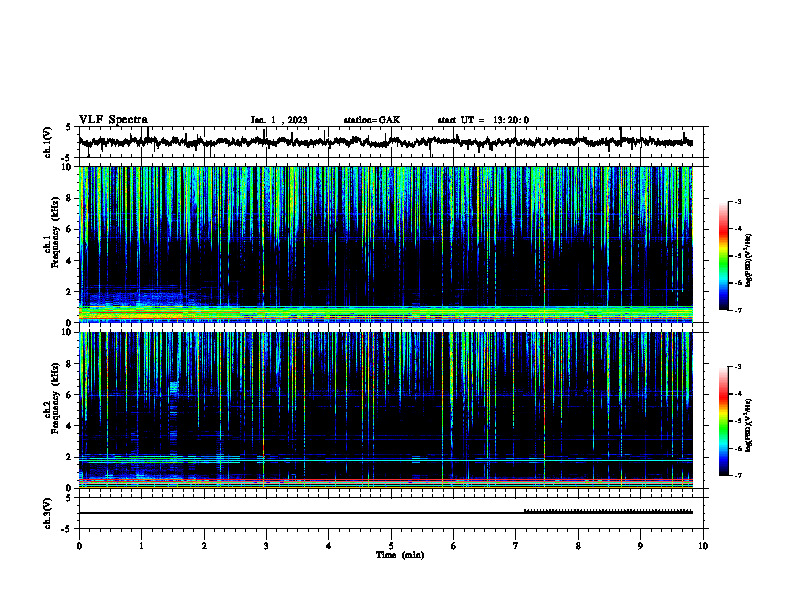This screenshot has height=612, width=792.
Task: Click the ch.1 color scale bar
Action: pos(723,256)
